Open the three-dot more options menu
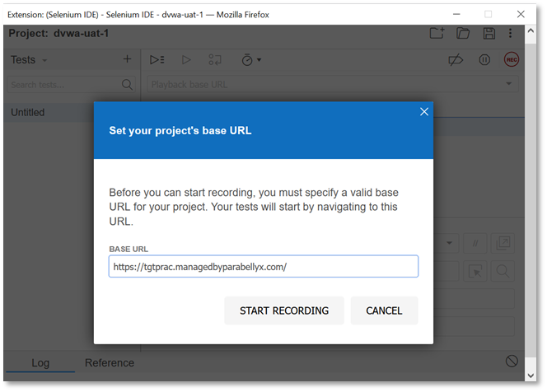The image size is (547, 392). pos(512,33)
